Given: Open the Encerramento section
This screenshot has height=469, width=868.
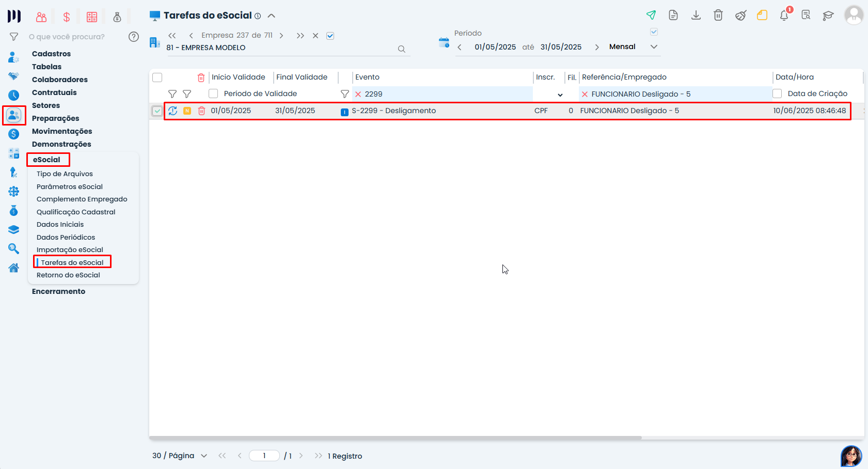Looking at the screenshot, I should (x=59, y=291).
